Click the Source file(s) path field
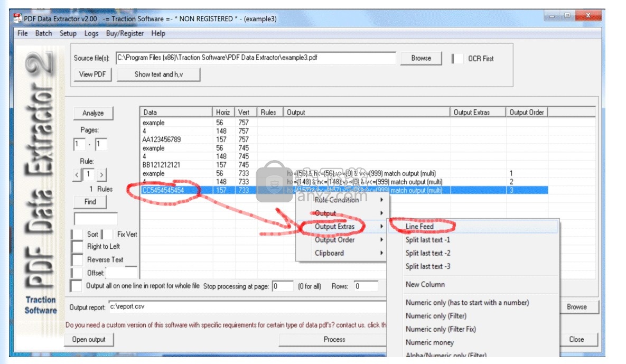 coord(256,58)
